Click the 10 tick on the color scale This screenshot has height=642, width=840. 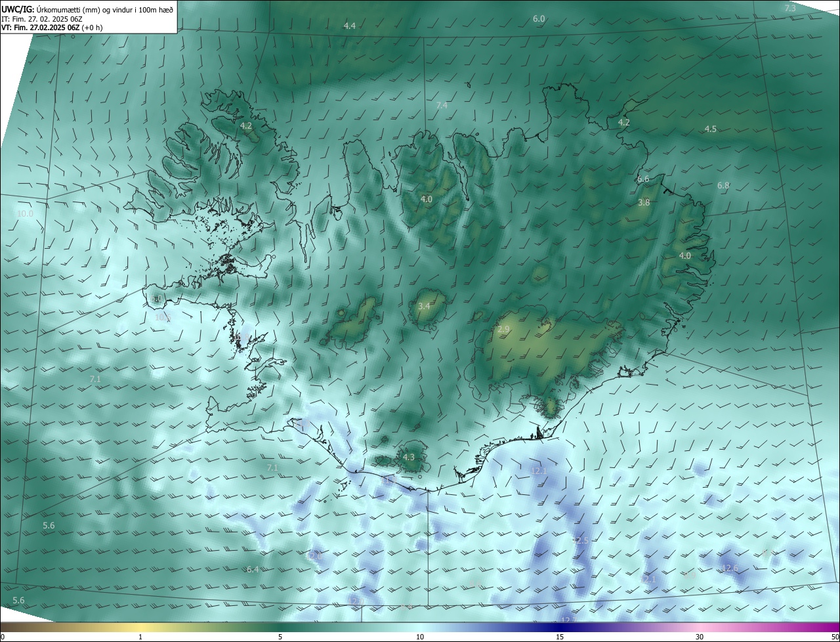tap(420, 637)
